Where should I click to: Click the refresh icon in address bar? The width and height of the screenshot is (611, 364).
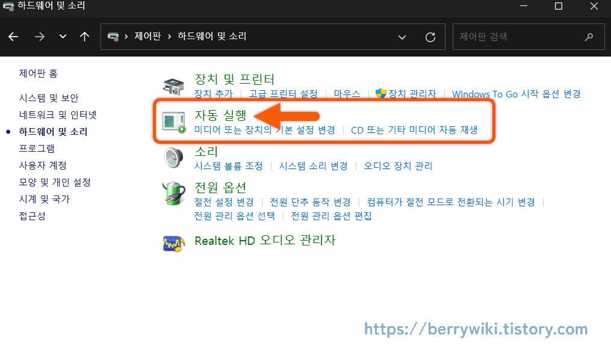(430, 37)
